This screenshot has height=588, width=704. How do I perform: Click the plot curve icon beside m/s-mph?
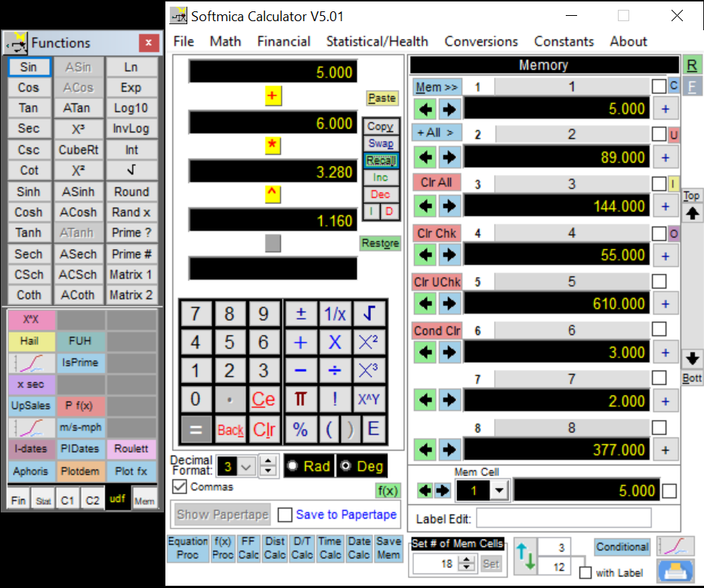32,428
